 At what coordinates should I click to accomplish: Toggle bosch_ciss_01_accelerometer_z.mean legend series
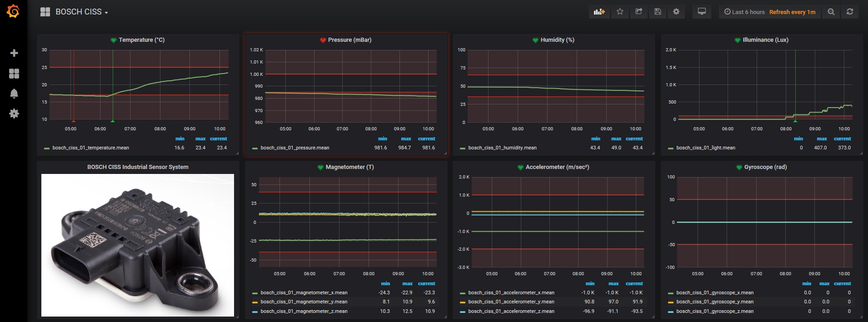[x=511, y=311]
